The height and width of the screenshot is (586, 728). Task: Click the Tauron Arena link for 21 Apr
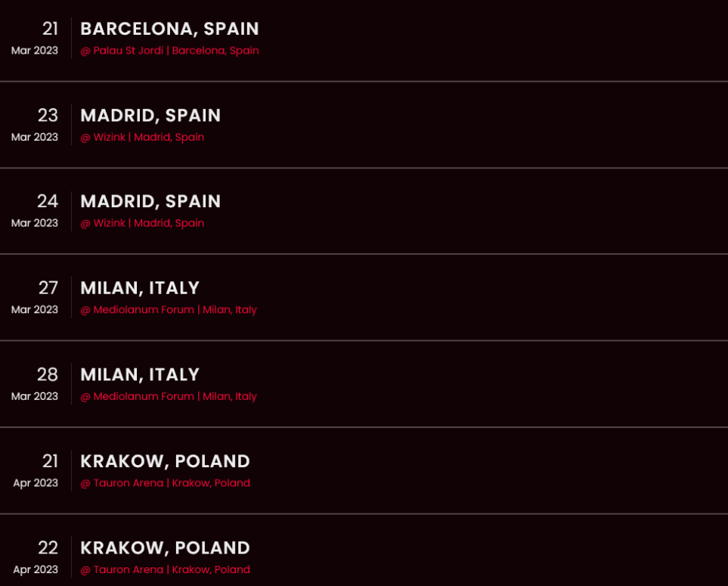(x=166, y=483)
